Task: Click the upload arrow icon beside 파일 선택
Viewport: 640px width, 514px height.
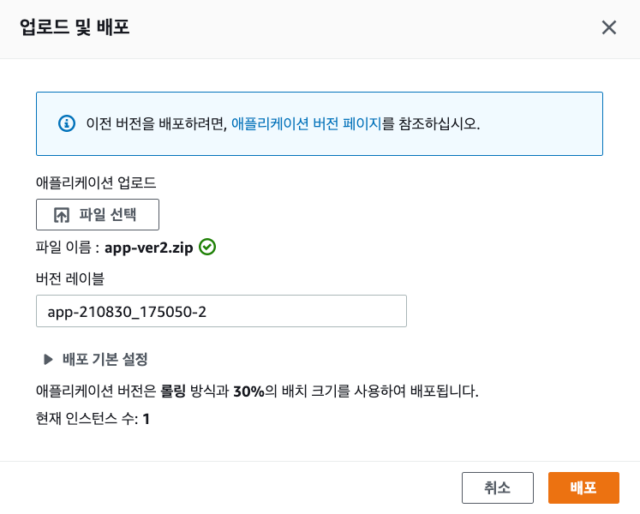Action: (62, 215)
